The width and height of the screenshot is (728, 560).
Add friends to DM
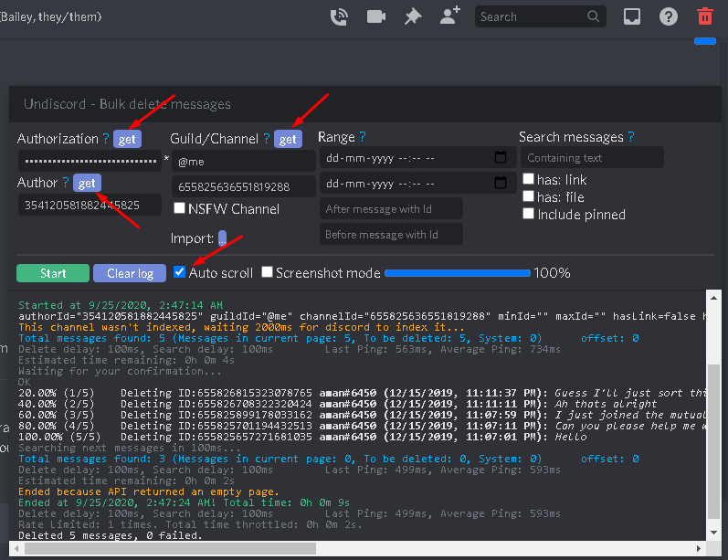coord(450,16)
